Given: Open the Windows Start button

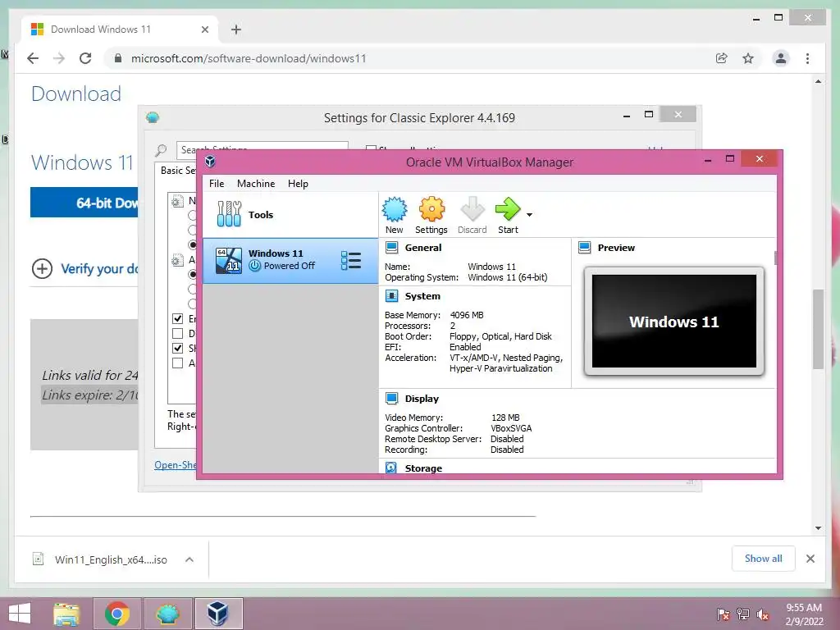Looking at the screenshot, I should tap(20, 614).
